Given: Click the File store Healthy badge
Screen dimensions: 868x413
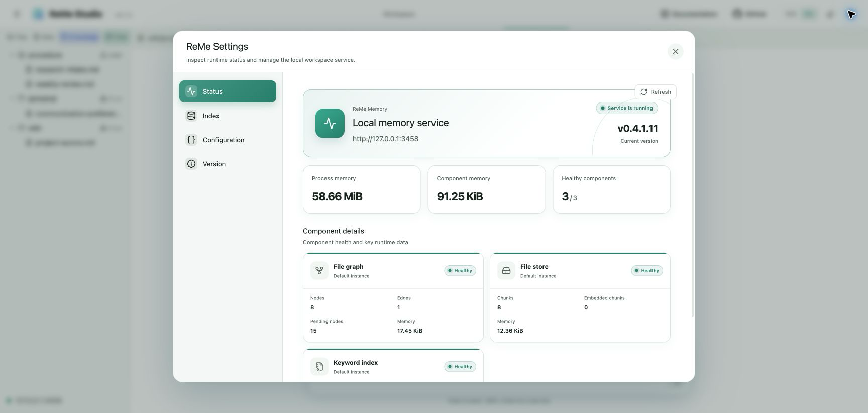Looking at the screenshot, I should (647, 271).
